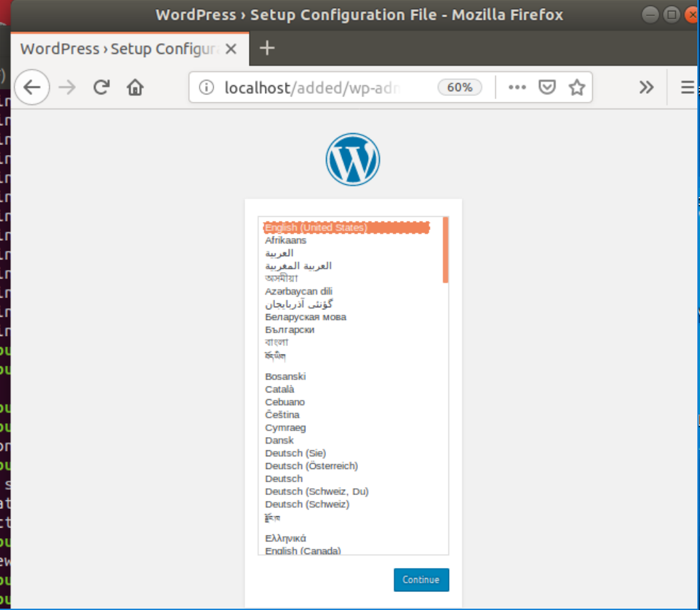Close the WordPress Setup Configuration tab
The image size is (700, 610).
point(231,49)
